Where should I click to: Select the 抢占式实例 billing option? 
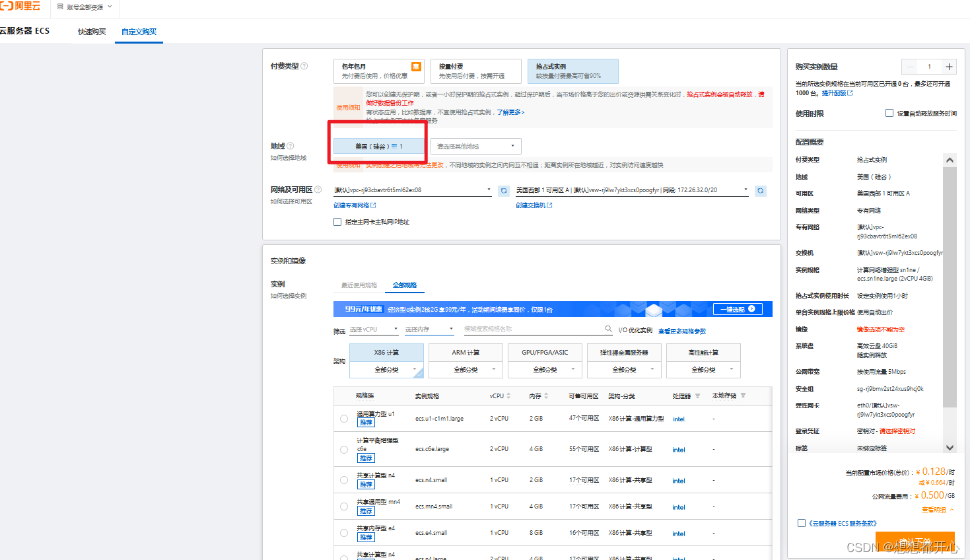(x=572, y=71)
